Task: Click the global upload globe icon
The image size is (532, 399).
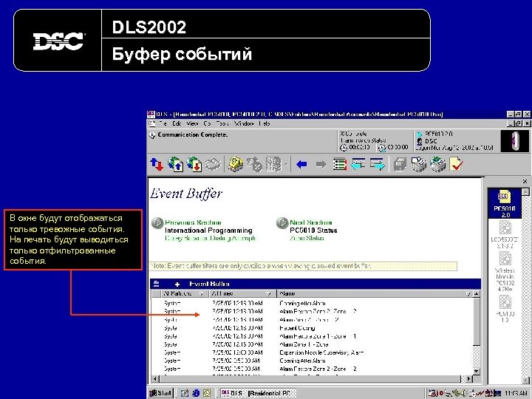Action: [175, 165]
